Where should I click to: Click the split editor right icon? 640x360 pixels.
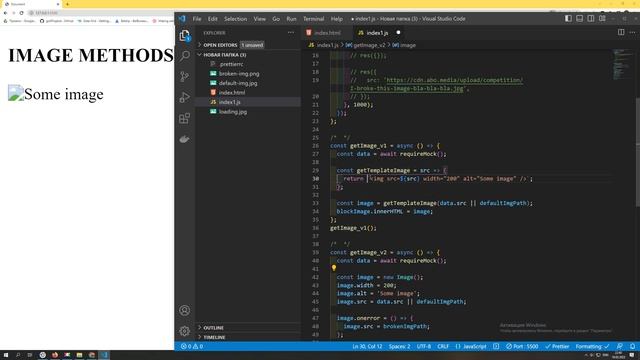pyautogui.click(x=621, y=32)
